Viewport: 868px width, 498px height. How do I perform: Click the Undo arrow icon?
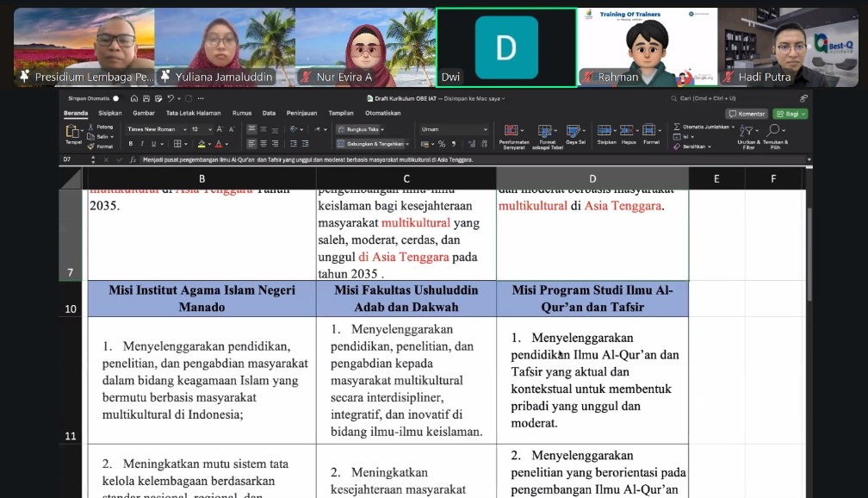coord(172,98)
